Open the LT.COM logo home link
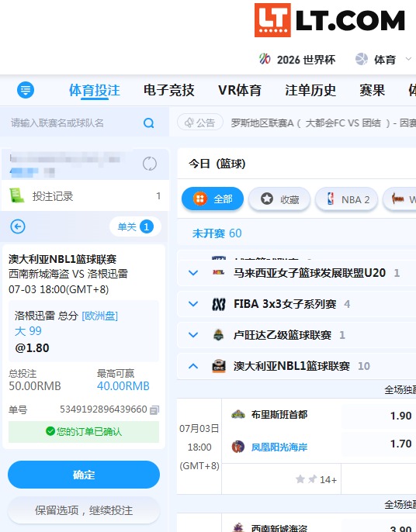 pos(330,20)
